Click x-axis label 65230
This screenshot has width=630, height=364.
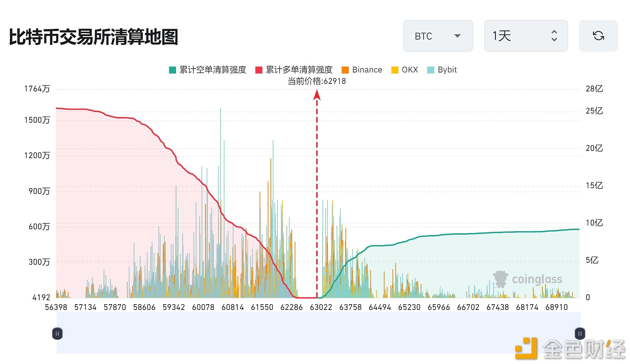coord(409,307)
